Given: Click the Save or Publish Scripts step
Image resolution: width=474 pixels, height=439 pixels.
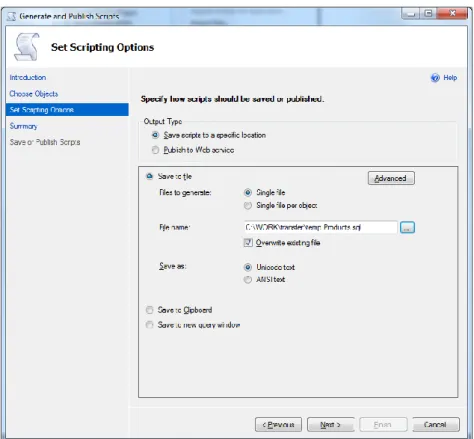Looking at the screenshot, I should tap(45, 142).
